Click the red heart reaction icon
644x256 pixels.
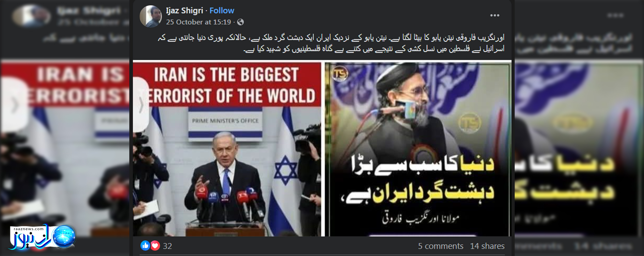[155, 246]
